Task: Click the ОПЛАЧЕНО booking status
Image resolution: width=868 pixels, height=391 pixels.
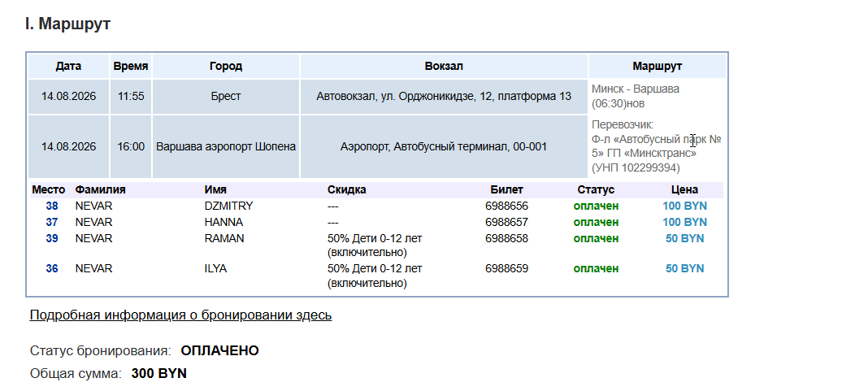Action: (x=219, y=351)
